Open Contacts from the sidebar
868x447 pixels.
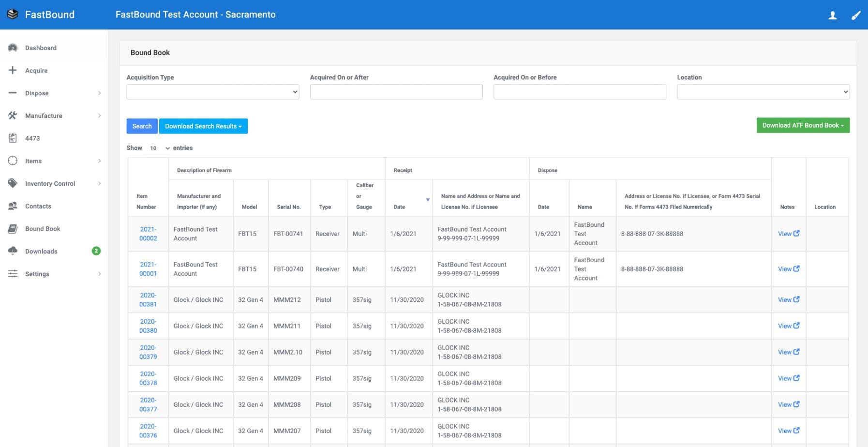(x=38, y=206)
